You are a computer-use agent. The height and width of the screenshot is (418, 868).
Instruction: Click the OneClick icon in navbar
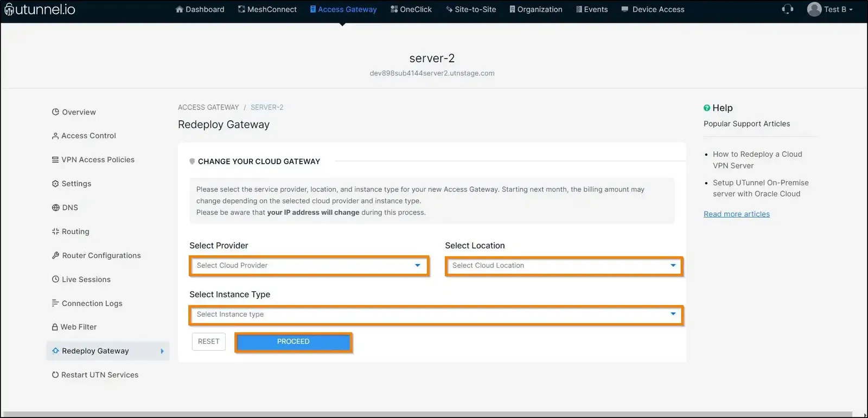[394, 9]
